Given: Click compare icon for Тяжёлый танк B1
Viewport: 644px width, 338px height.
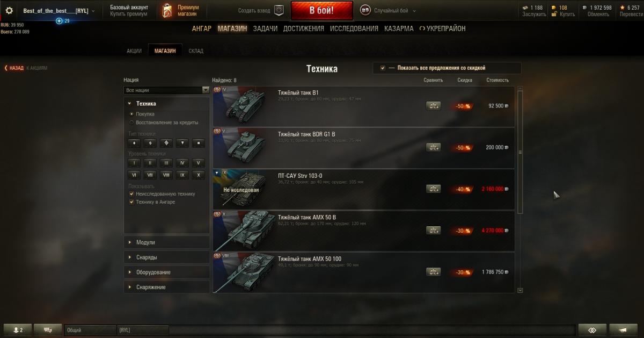Looking at the screenshot, I should 433,106.
